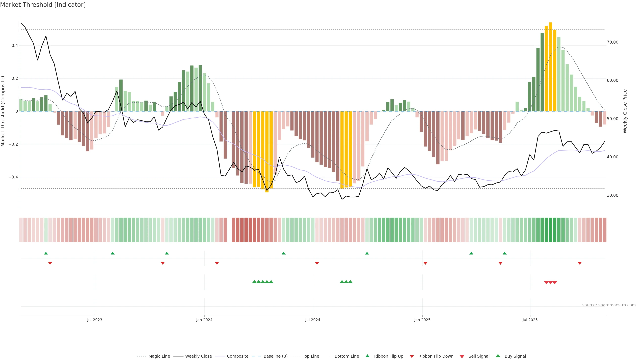Screen dimensions: 644x362
Task: Click the tallest yellow histogram bar
Action: point(550,67)
